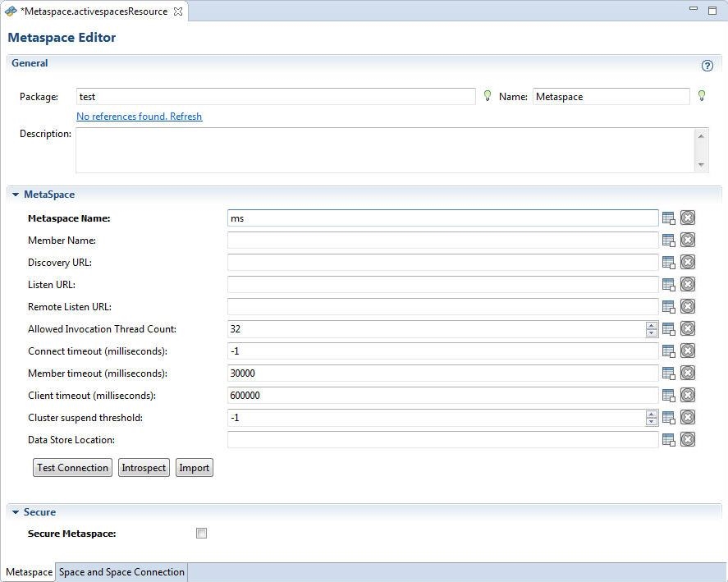Click module property icon for Allowed Invocation Thread Count
This screenshot has width=728, height=582.
pos(669,329)
